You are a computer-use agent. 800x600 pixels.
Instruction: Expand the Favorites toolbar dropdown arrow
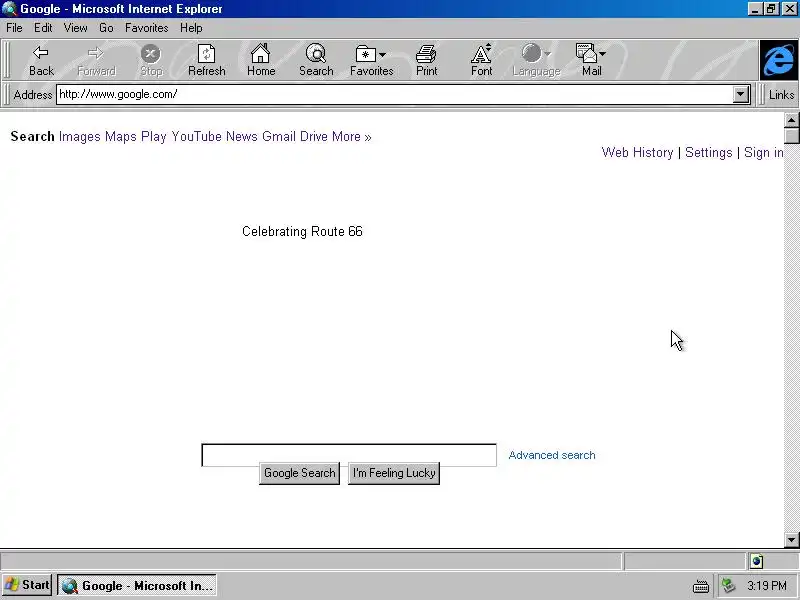(x=383, y=54)
